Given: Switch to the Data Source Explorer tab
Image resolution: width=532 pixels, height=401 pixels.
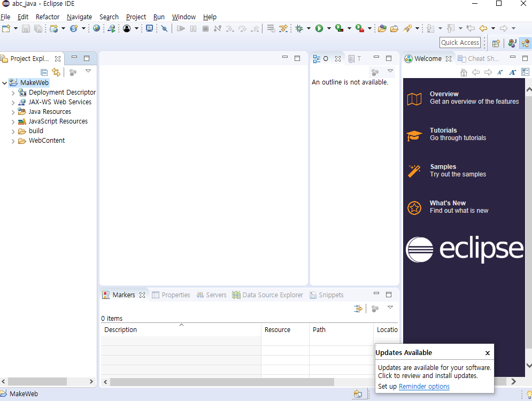Looking at the screenshot, I should 268,295.
